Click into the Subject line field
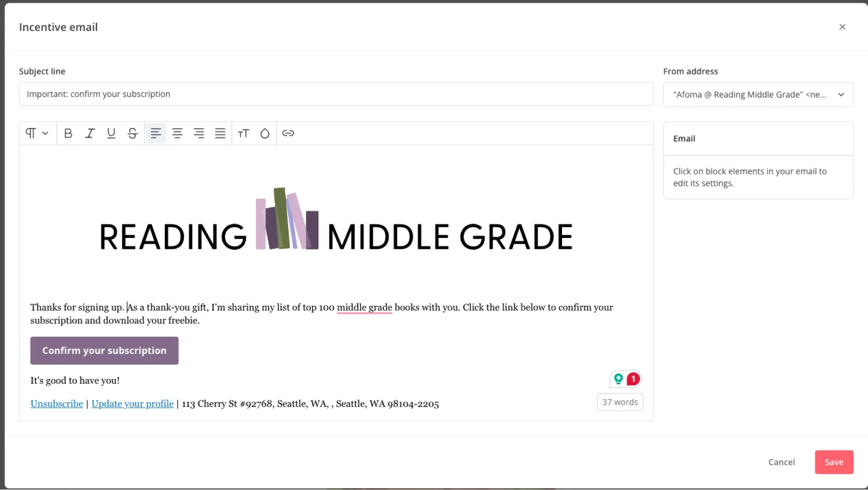The image size is (868, 490). tap(336, 94)
